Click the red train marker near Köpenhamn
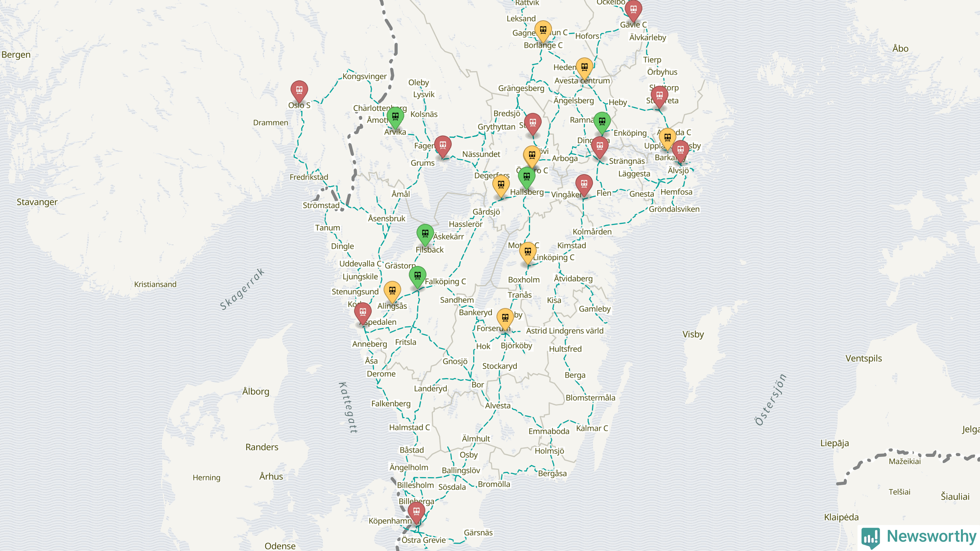Screen dimensions: 980x551 (416, 512)
